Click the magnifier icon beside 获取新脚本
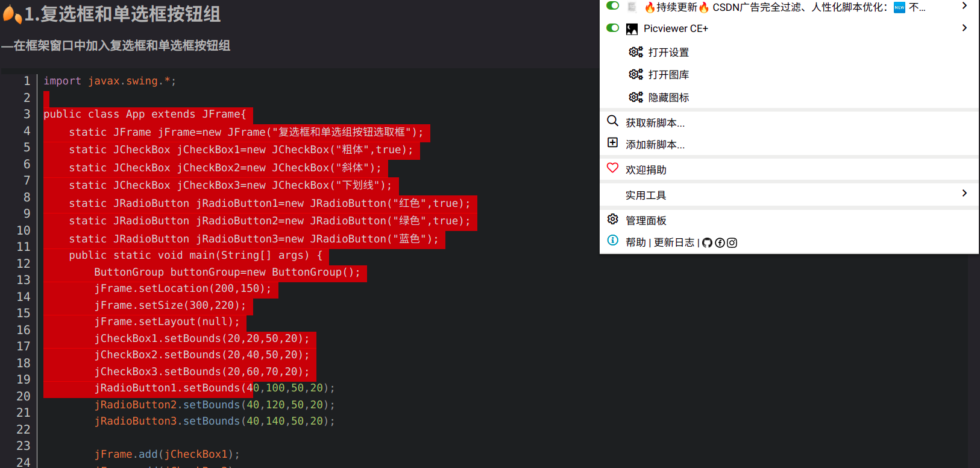Image resolution: width=980 pixels, height=468 pixels. pos(612,121)
